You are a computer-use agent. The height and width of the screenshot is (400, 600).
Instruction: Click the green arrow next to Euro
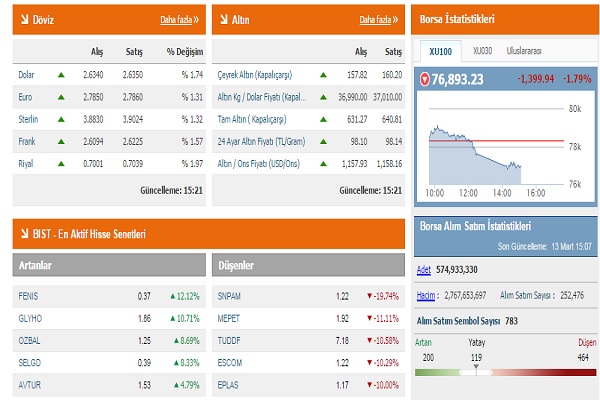point(62,96)
